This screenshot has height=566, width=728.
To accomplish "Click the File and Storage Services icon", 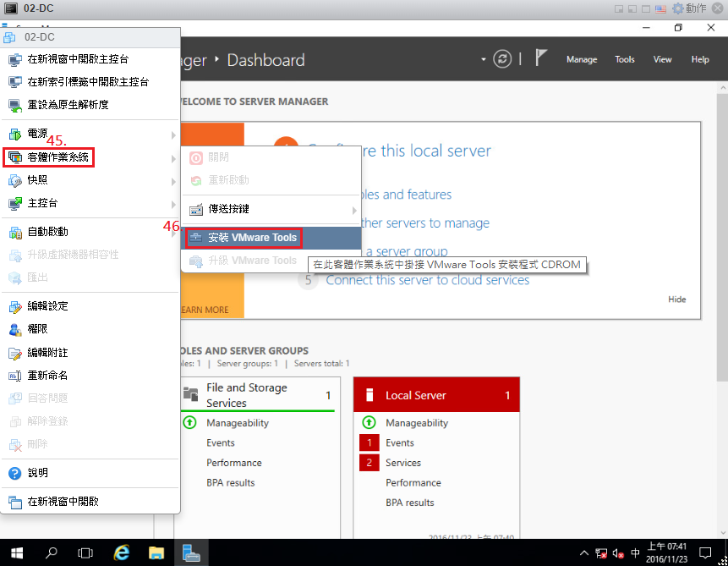I will [190, 394].
